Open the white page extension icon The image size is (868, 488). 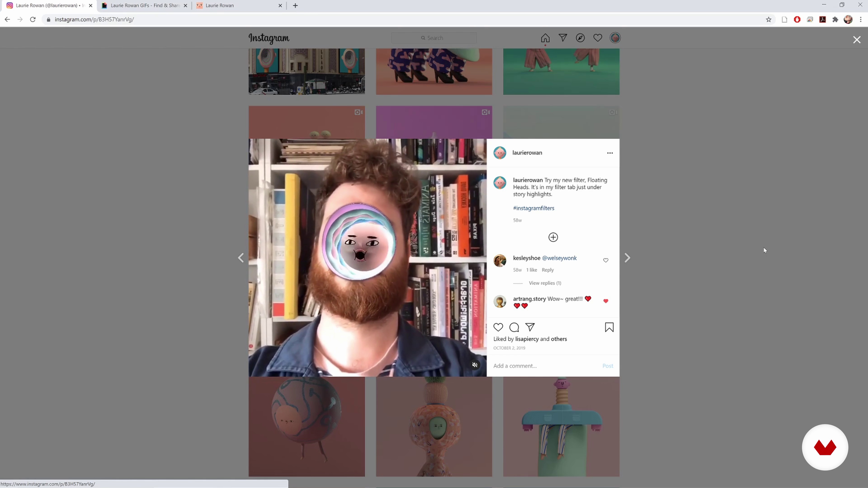[x=784, y=19]
